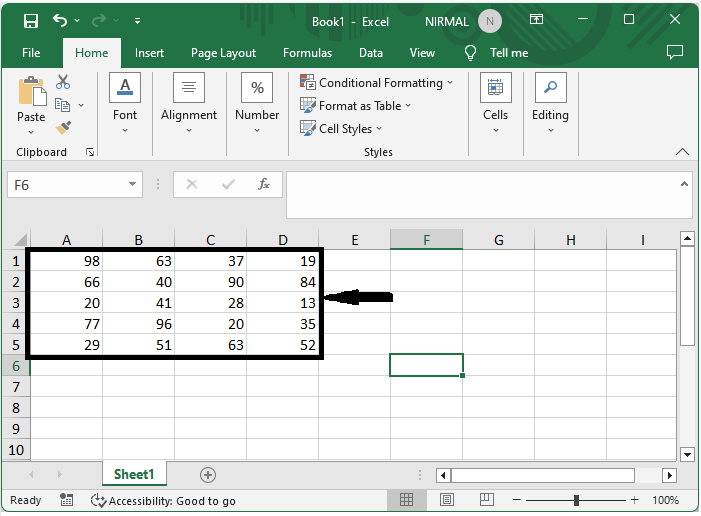Switch to the Insert tab
Screen dimensions: 701x516
(149, 53)
